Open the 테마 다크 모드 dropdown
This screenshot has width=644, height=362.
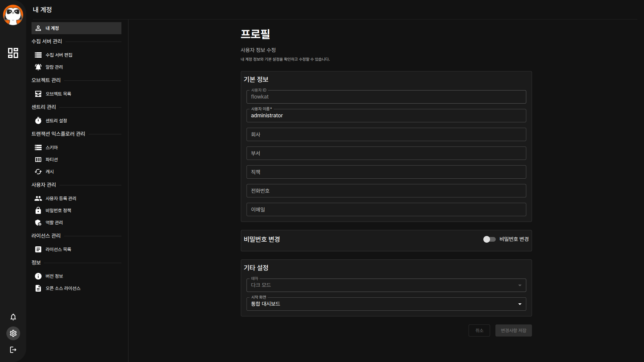(x=386, y=285)
